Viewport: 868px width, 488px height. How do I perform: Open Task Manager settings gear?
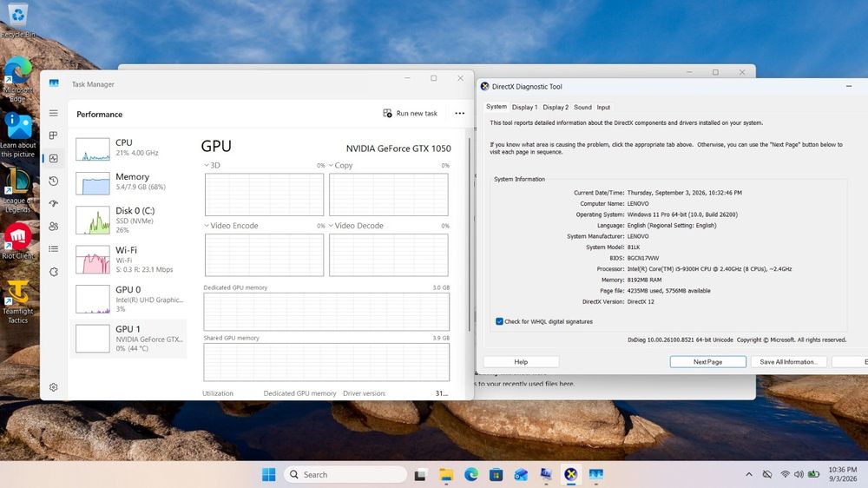(x=54, y=387)
